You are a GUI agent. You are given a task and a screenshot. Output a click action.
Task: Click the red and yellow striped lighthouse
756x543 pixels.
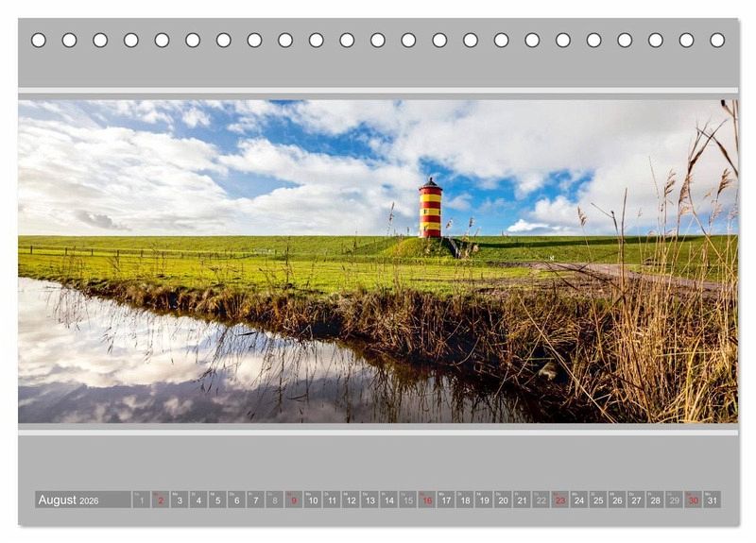tap(430, 209)
